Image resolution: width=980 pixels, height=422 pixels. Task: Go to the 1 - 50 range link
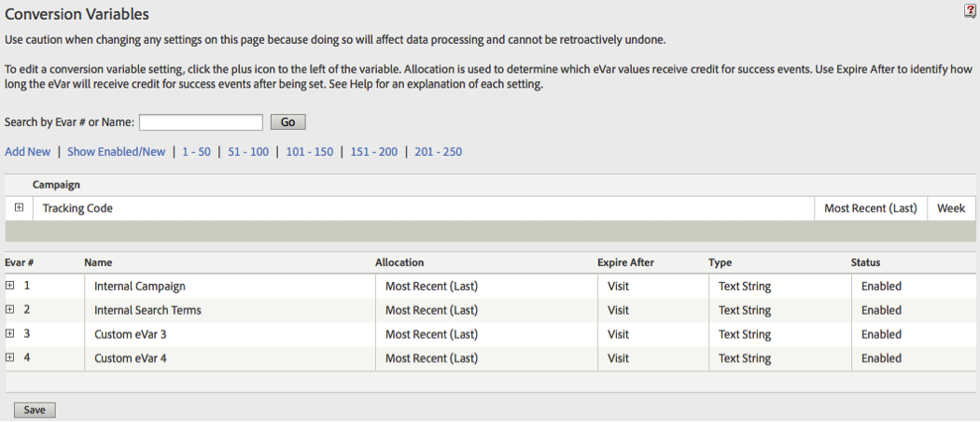pyautogui.click(x=196, y=152)
